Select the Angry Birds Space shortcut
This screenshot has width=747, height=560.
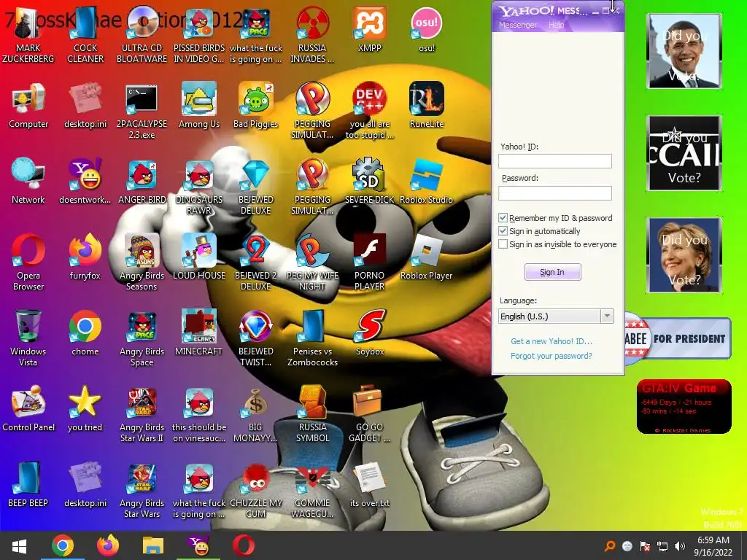(142, 338)
